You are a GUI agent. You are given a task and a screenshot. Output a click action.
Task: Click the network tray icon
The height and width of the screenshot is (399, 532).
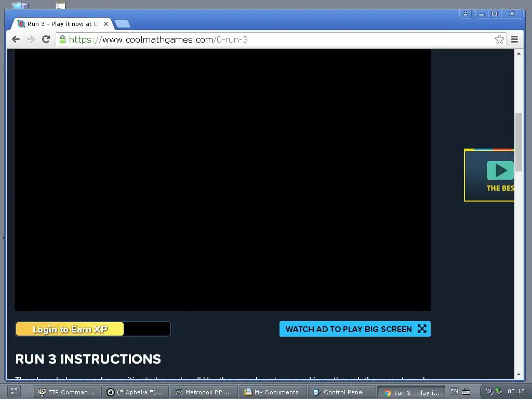coord(489,391)
